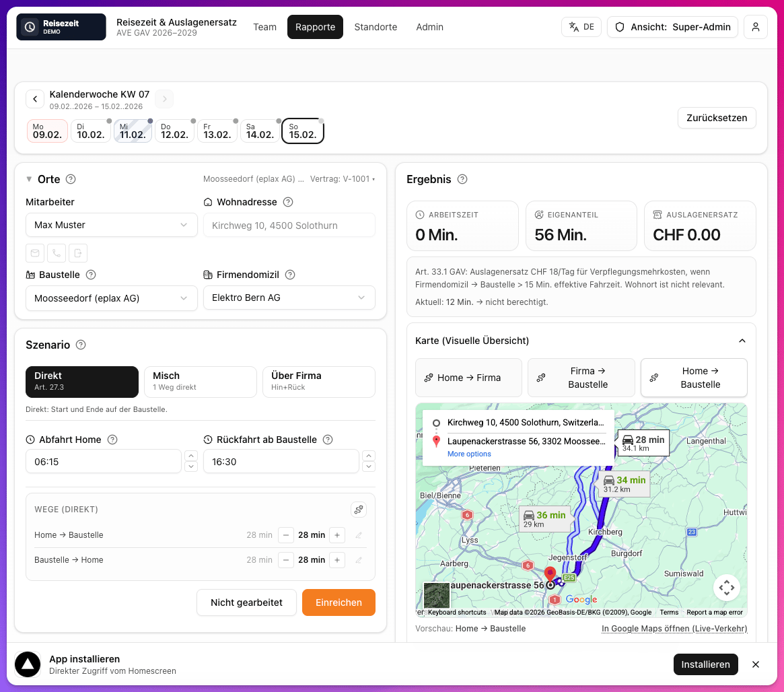784x692 pixels.
Task: Switch to the Standorte tab
Action: 376,27
